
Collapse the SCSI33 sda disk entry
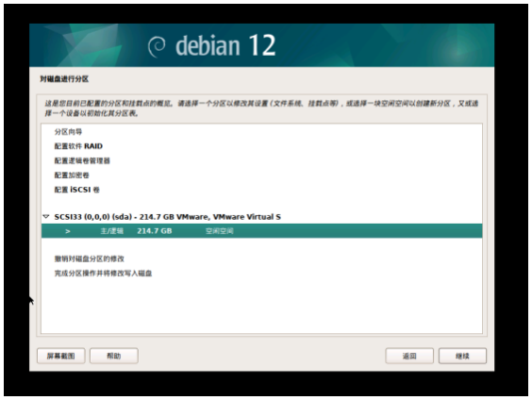click(46, 216)
